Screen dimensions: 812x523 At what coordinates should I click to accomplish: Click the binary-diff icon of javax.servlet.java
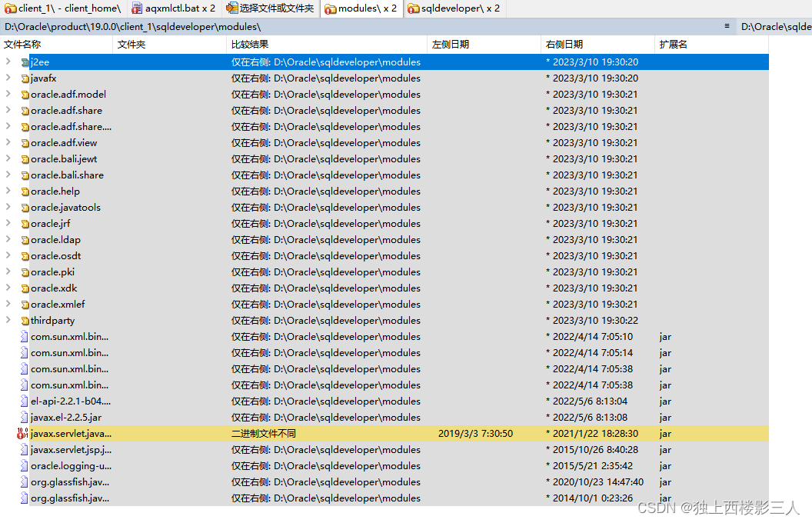tap(23, 434)
